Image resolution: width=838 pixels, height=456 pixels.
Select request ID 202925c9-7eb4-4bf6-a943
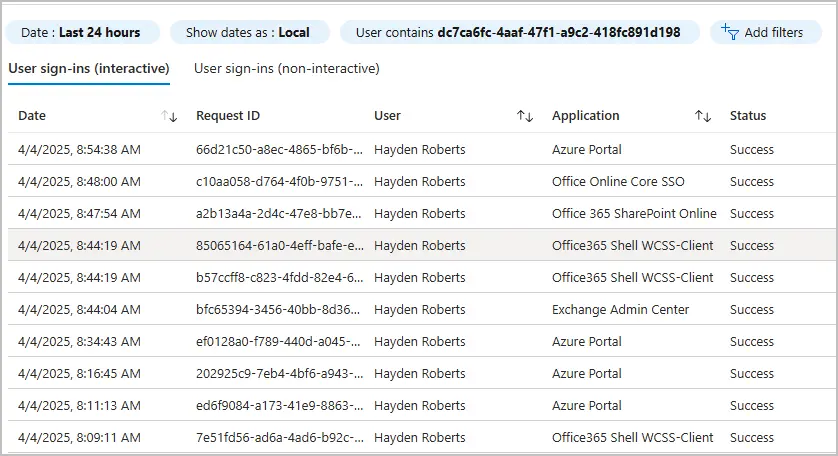point(280,374)
